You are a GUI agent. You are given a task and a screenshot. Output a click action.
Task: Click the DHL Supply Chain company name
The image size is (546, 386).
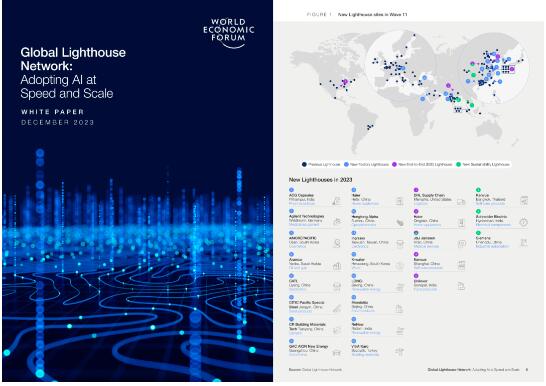(429, 195)
